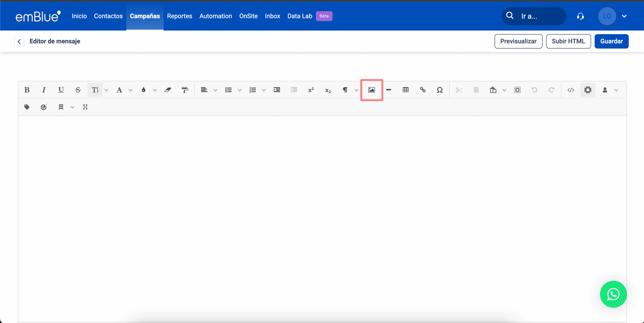Insert horizontal line with dash icon
The width and height of the screenshot is (644, 323).
388,90
